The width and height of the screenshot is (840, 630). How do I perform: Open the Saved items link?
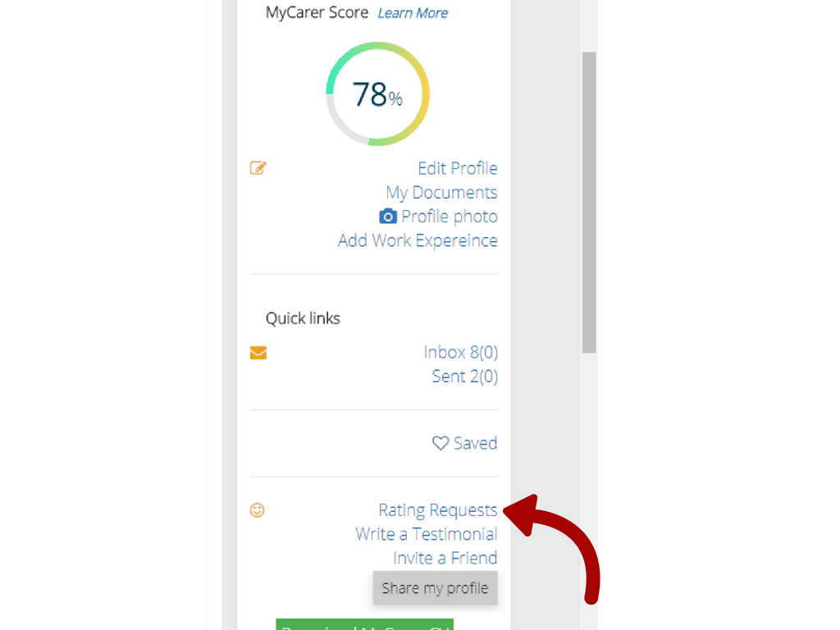[x=476, y=443]
